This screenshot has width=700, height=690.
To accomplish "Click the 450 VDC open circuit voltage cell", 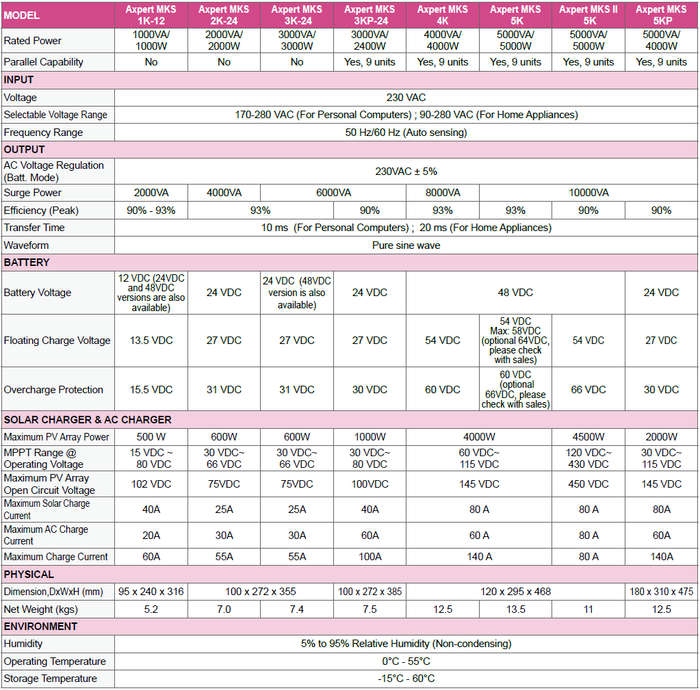I will 588,484.
